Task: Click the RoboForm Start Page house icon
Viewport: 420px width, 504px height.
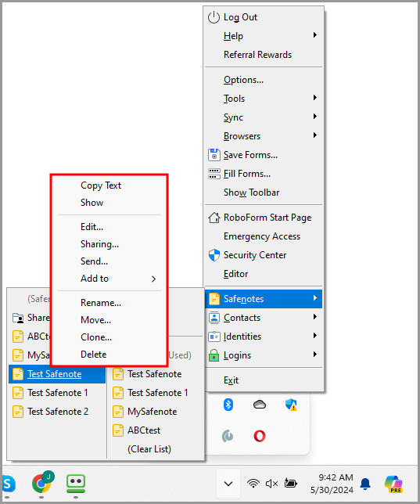Action: click(x=214, y=218)
